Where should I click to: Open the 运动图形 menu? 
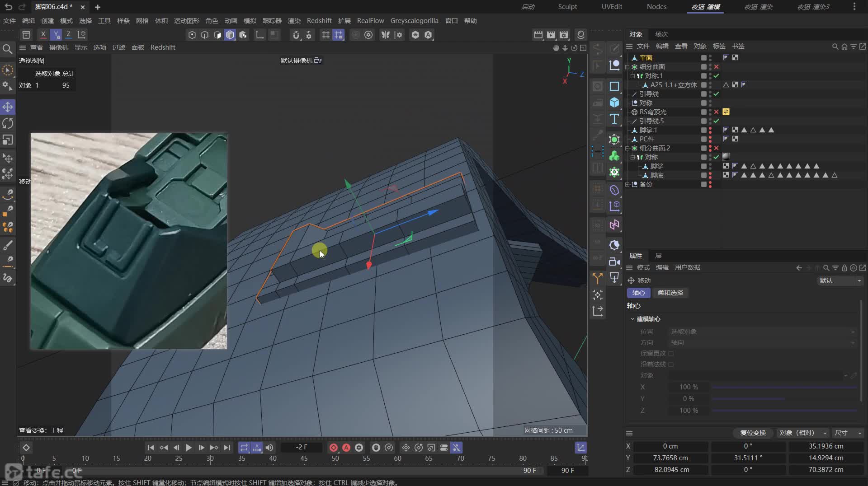[186, 21]
